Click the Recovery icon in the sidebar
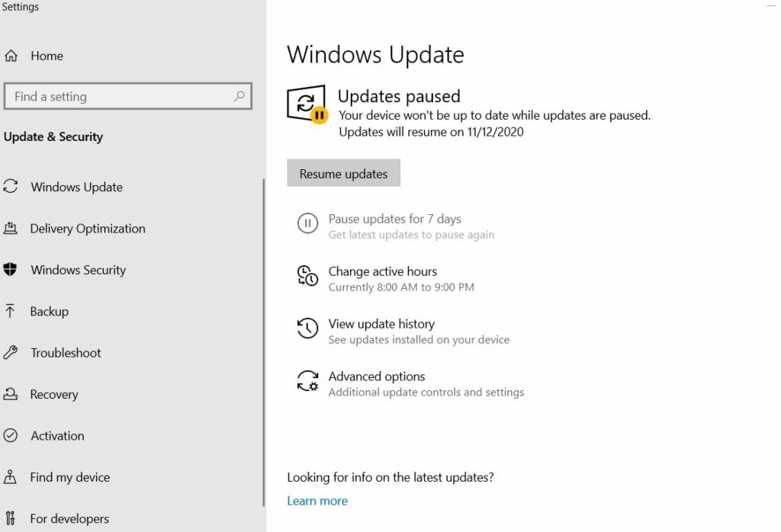The height and width of the screenshot is (532, 781). (10, 394)
